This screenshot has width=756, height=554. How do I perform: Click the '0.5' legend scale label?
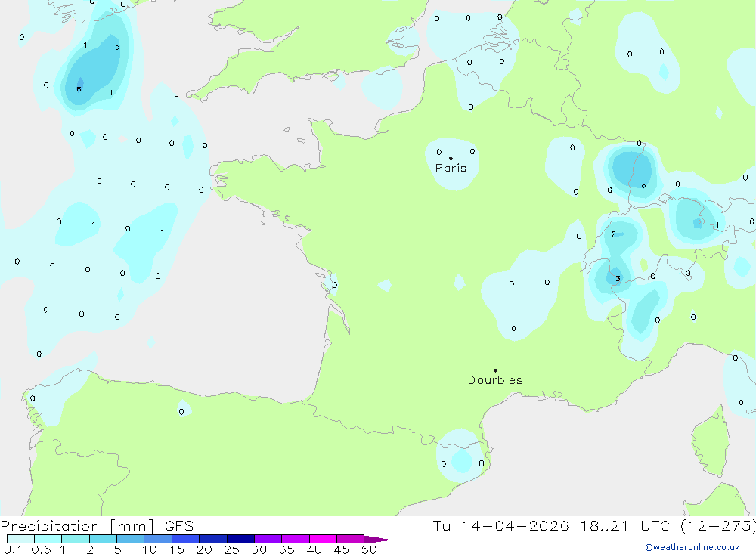pos(41,549)
